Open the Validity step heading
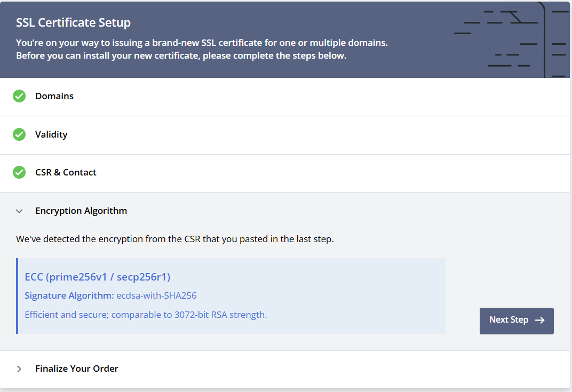572x392 pixels. tap(51, 134)
